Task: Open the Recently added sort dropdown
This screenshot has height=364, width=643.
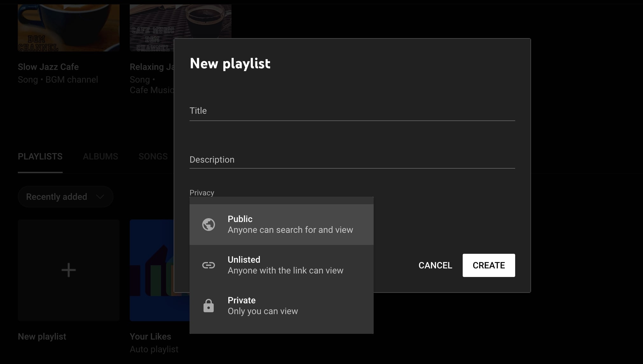Action: 66,197
